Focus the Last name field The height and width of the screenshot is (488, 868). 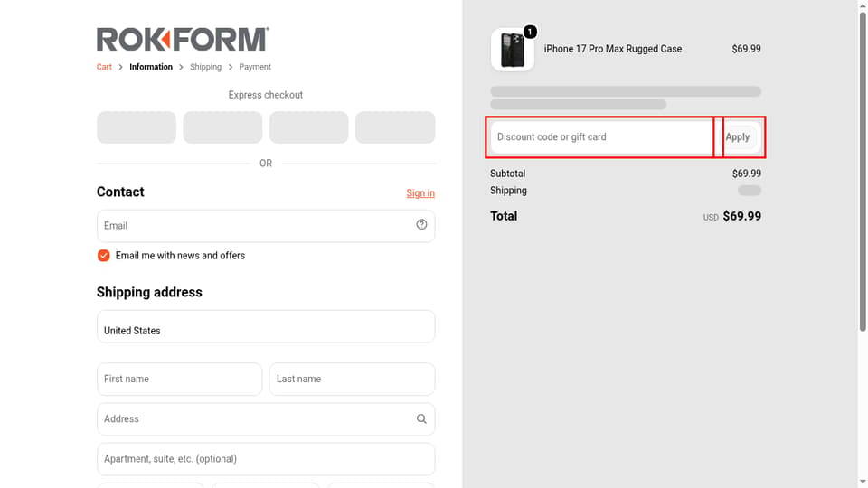coord(352,379)
